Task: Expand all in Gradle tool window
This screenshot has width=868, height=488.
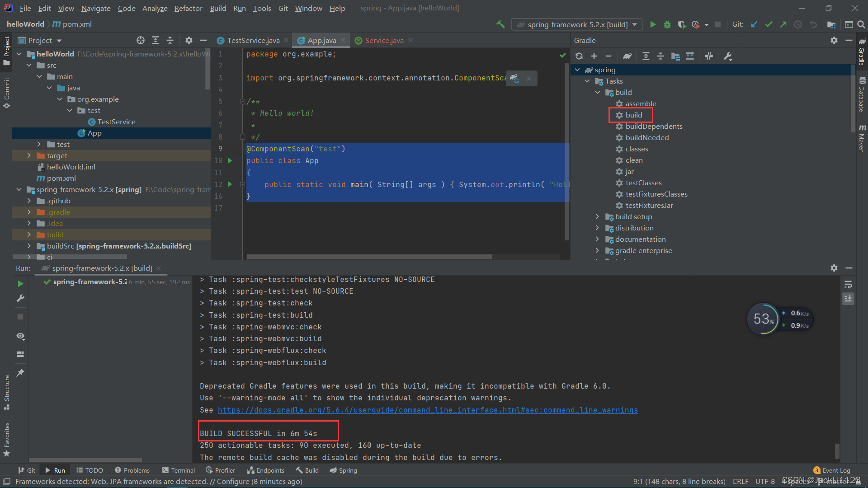Action: coord(646,56)
